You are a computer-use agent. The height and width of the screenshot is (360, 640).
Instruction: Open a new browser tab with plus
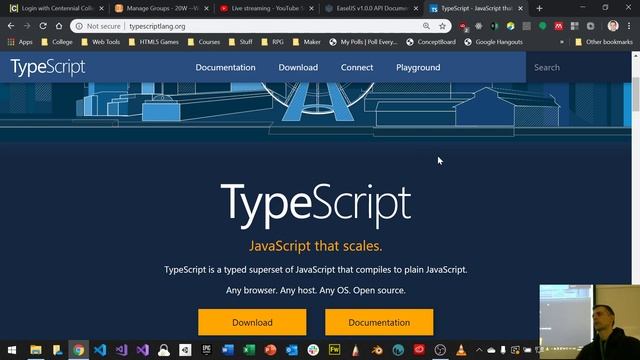click(540, 8)
